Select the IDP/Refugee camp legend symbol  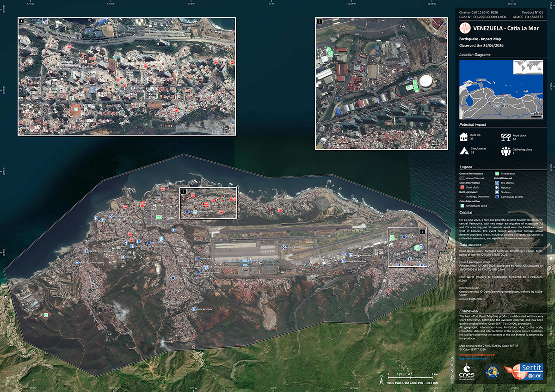pos(462,206)
